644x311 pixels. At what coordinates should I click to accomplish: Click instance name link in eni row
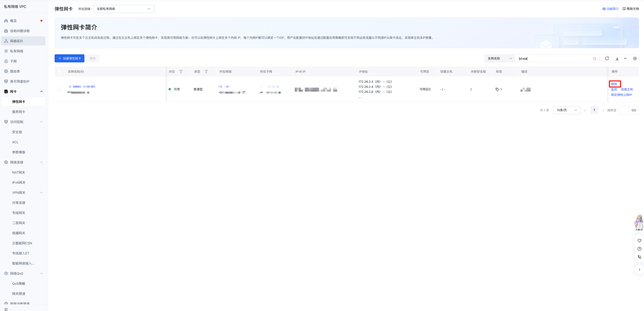[x=82, y=86]
